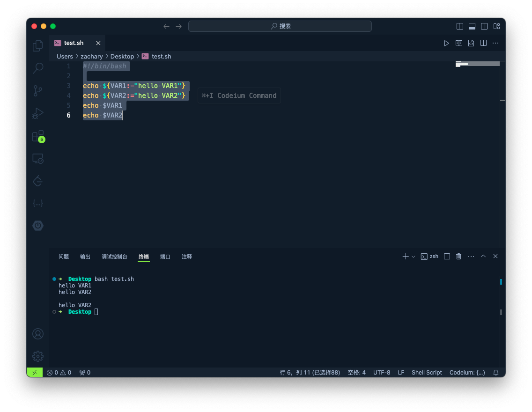The width and height of the screenshot is (532, 412).
Task: Show errors and warnings count
Action: (59, 372)
